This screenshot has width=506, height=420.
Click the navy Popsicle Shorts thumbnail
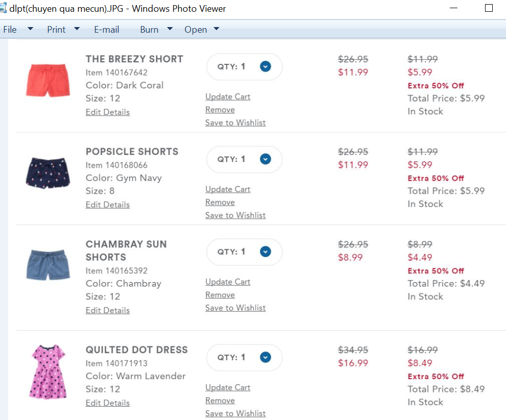point(48,173)
